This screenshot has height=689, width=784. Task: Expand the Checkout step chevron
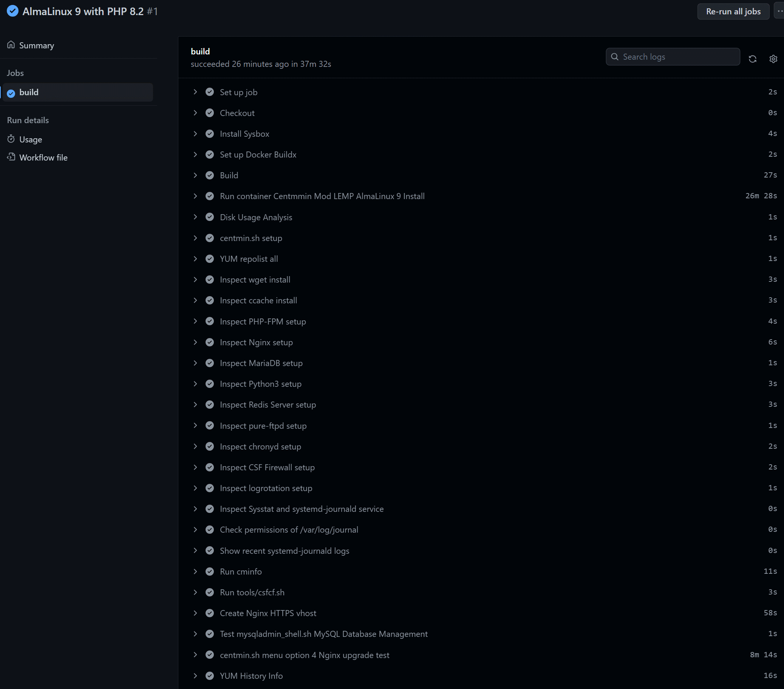[x=195, y=113]
